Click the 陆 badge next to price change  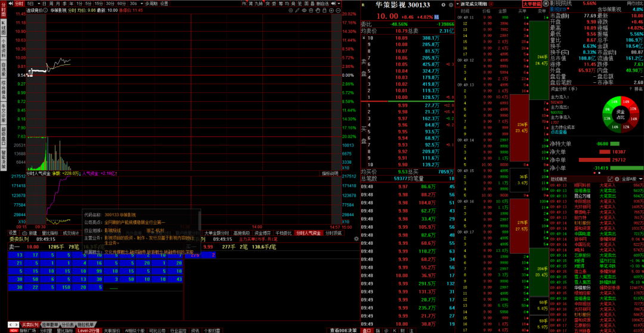pos(436,17)
